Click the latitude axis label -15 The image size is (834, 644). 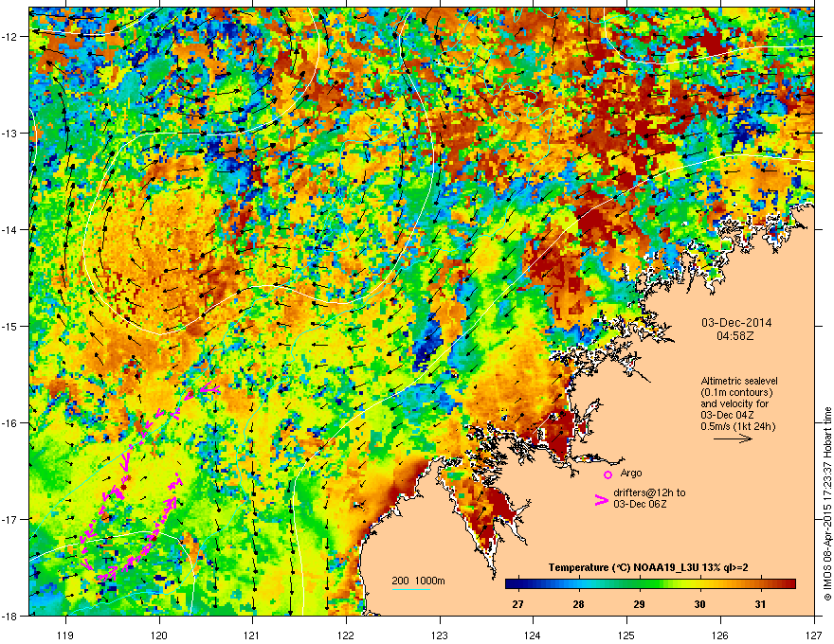point(9,326)
